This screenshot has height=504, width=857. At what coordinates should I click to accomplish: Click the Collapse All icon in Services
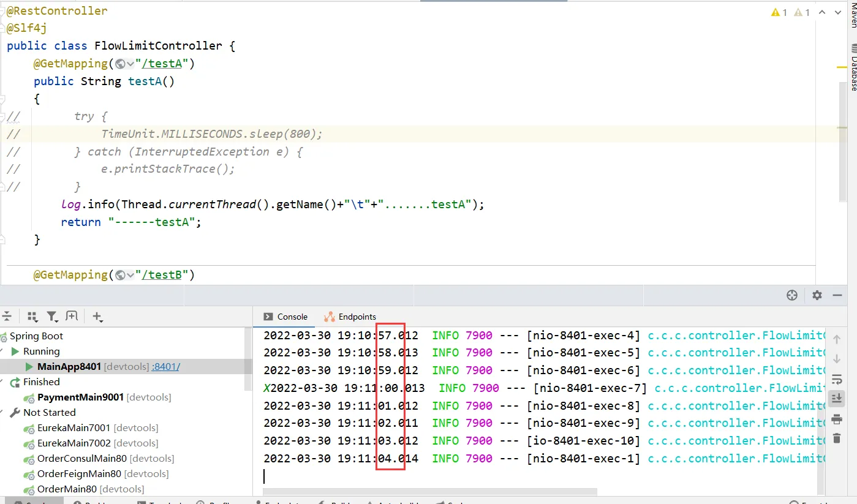pyautogui.click(x=7, y=316)
